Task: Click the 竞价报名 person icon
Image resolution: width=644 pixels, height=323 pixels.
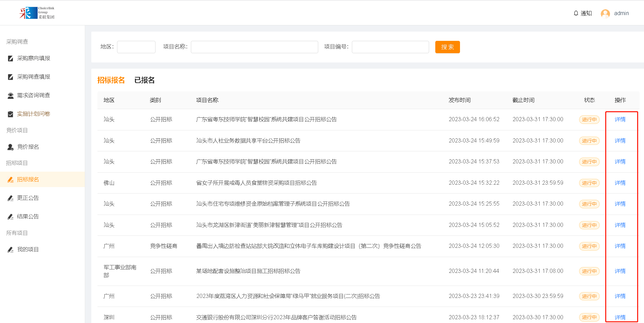Action: coord(11,147)
